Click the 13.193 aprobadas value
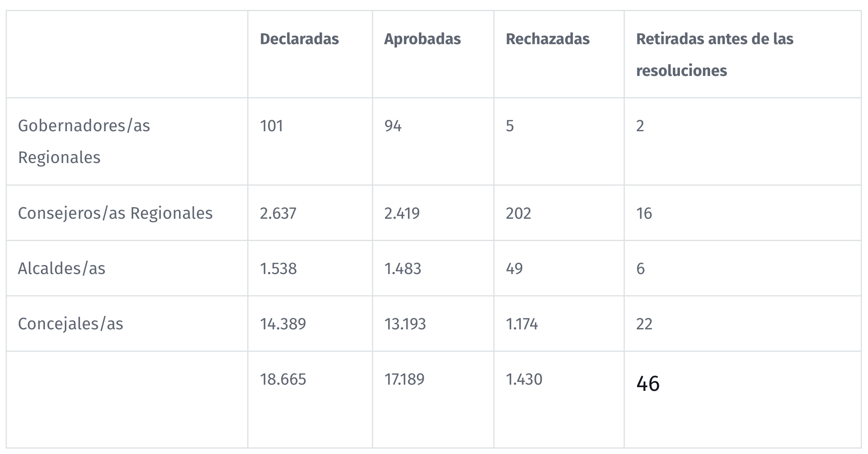The width and height of the screenshot is (868, 454). coord(405,324)
